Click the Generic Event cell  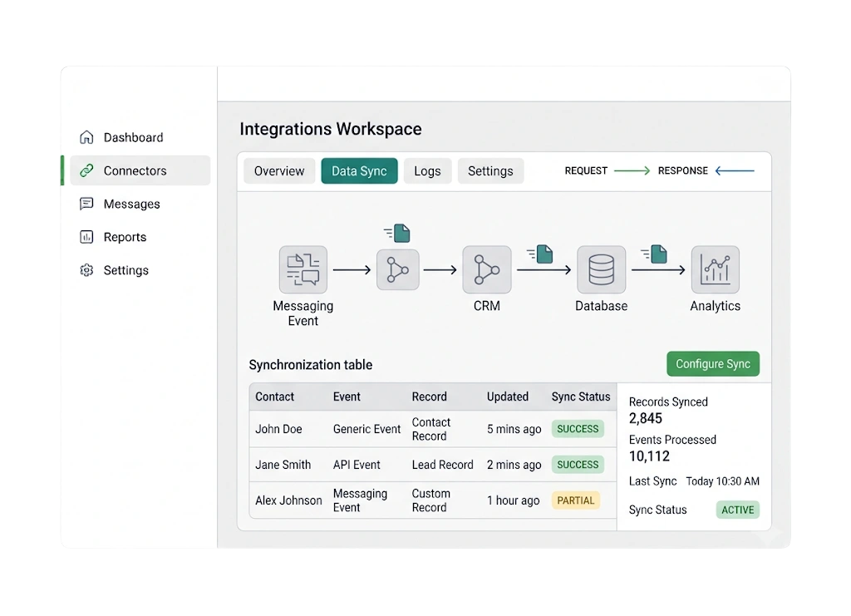click(366, 429)
